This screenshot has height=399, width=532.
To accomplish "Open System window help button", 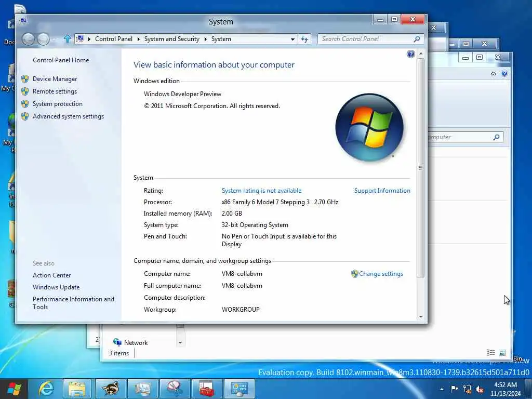I will click(x=410, y=54).
